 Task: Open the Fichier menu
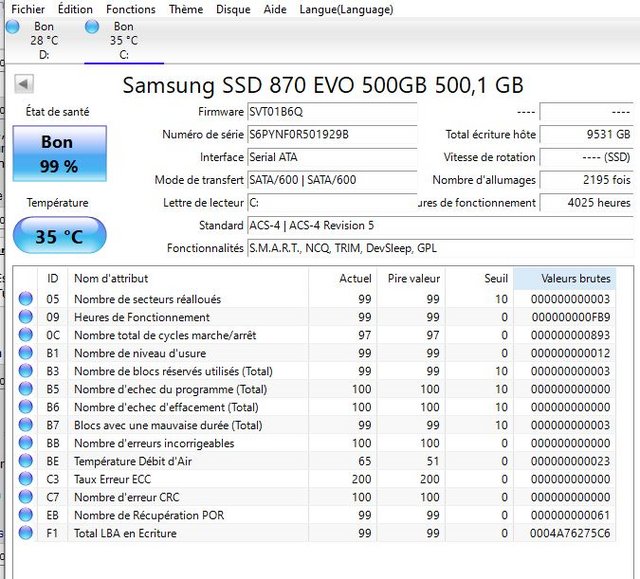(x=28, y=9)
